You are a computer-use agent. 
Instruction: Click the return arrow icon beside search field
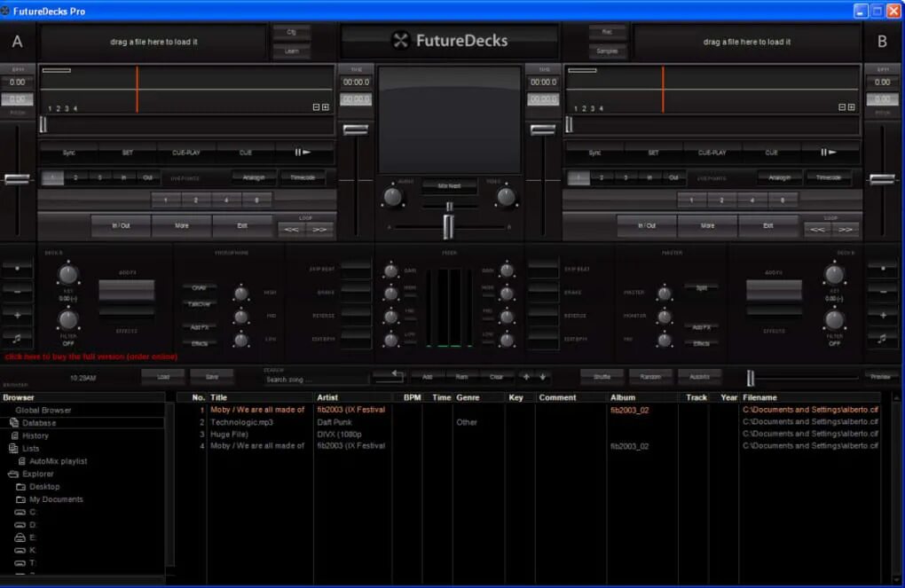(x=390, y=376)
